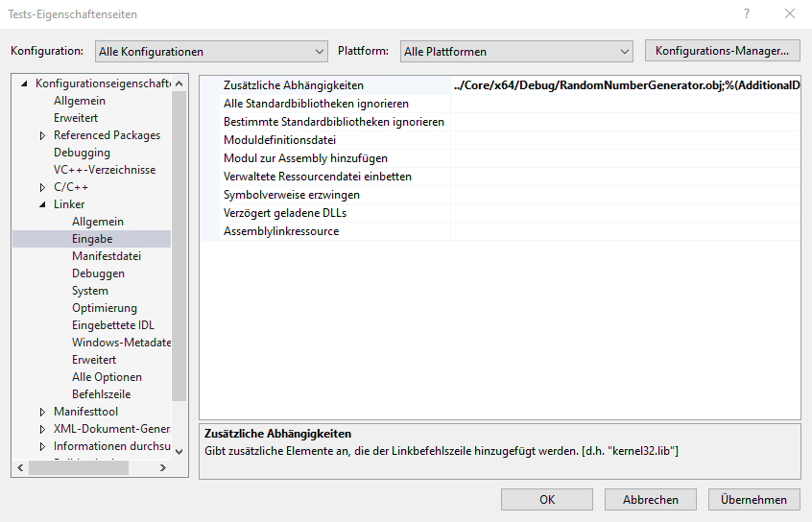812x522 pixels.
Task: Collapse the Linker node arrow
Action: [x=42, y=204]
